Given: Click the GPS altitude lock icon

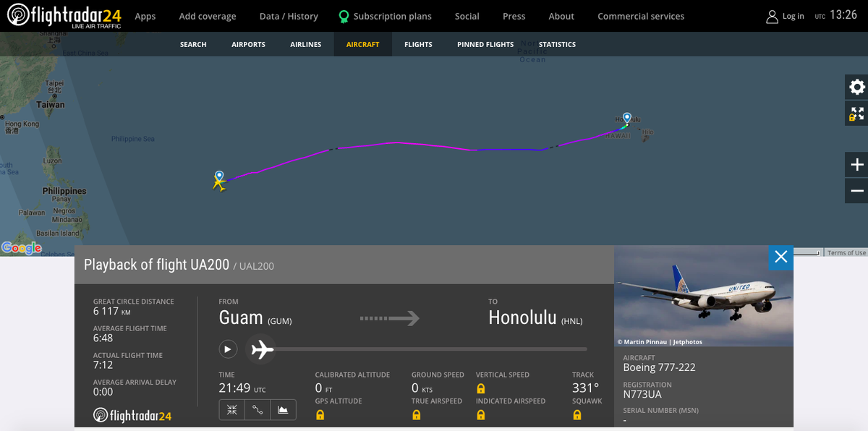Looking at the screenshot, I should coord(320,415).
